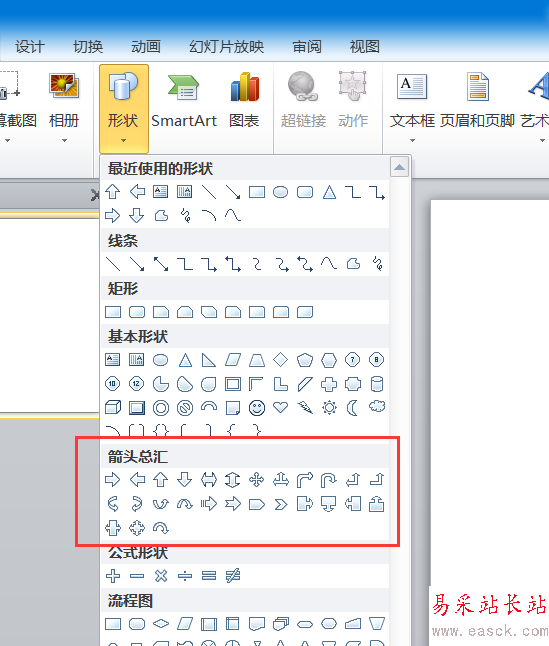The height and width of the screenshot is (646, 549).
Task: Select cylinder (can) shape
Action: tap(377, 384)
